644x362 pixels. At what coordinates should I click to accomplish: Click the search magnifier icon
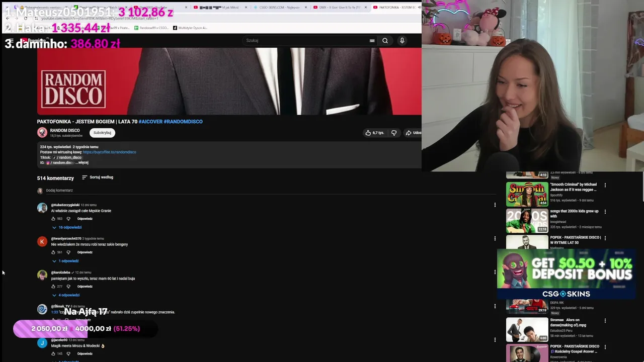tap(385, 41)
